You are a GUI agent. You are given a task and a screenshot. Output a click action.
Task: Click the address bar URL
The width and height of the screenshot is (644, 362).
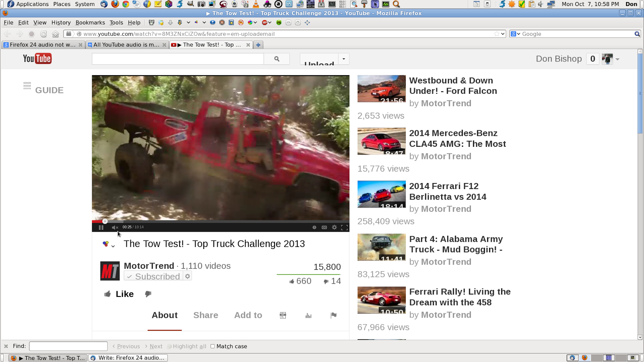(x=179, y=34)
